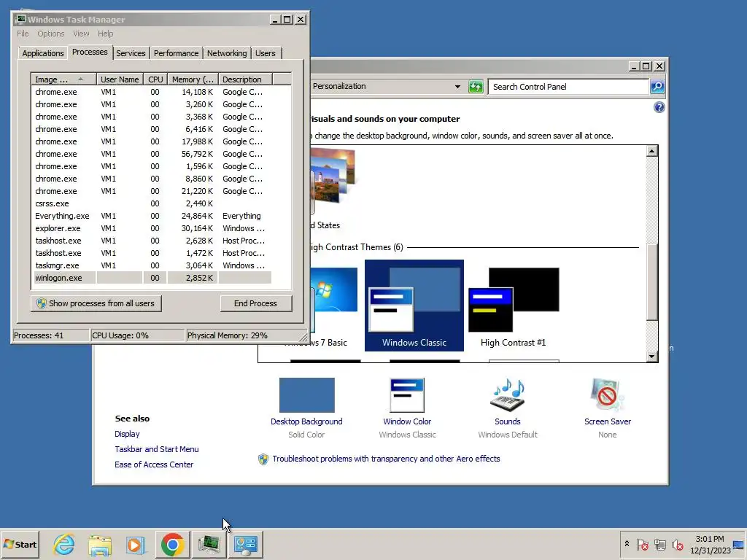This screenshot has height=560, width=747.
Task: Click the Control Panel search magnifier icon
Action: click(657, 87)
